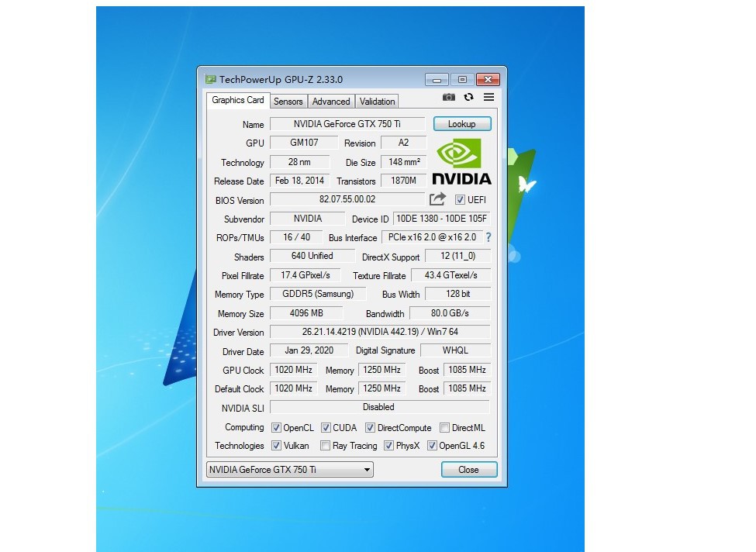The image size is (756, 552).
Task: Click the Pixel Fillrate field 17.4 GPixel/s
Action: [x=306, y=275]
